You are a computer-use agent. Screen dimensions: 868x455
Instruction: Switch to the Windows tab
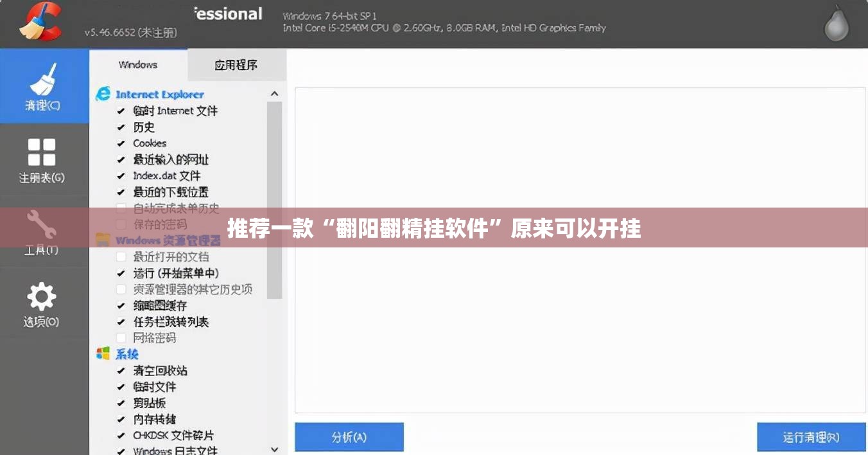pos(138,65)
